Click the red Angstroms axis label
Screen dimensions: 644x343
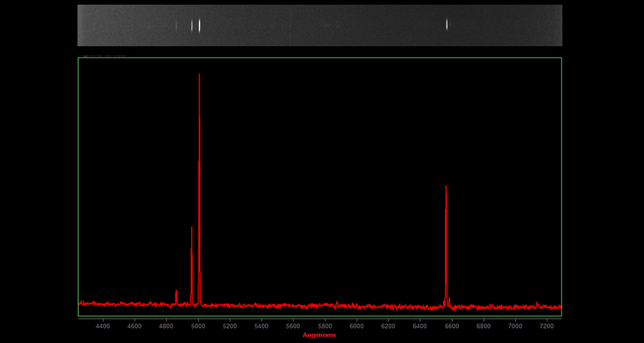tap(319, 334)
